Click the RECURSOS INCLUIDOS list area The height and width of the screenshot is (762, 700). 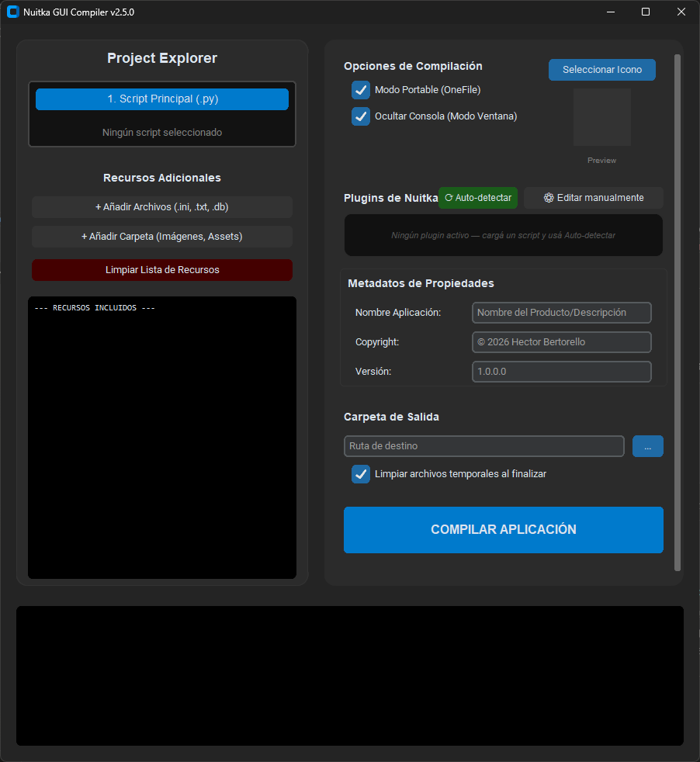162,438
